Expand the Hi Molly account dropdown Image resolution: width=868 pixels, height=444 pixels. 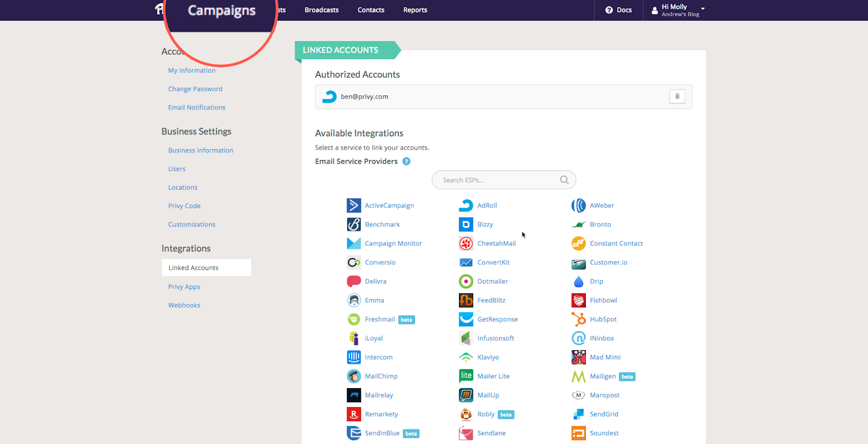[703, 9]
